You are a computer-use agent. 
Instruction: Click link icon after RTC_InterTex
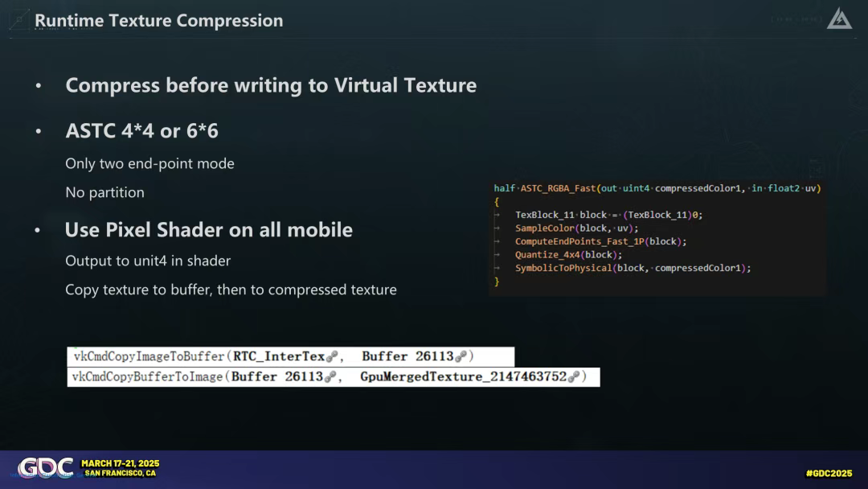click(332, 356)
